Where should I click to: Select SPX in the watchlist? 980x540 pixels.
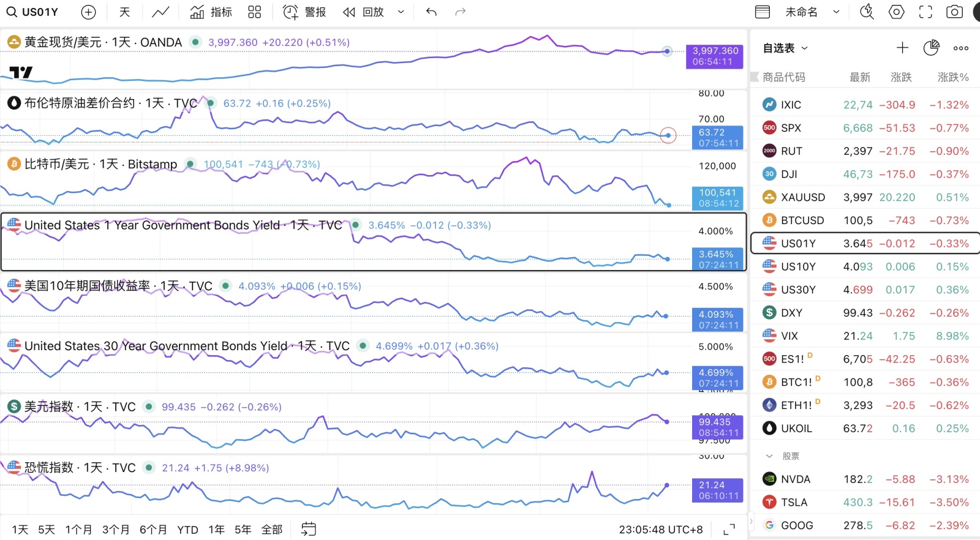click(865, 128)
